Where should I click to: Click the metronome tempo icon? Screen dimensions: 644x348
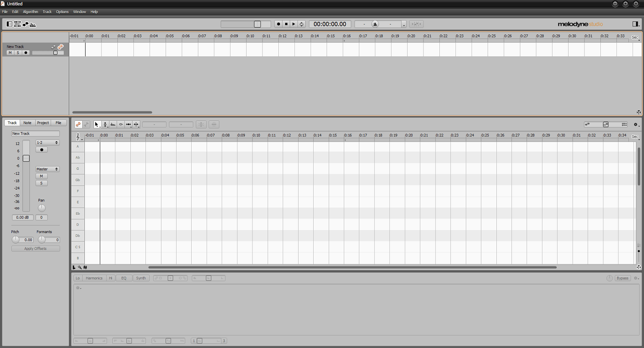click(x=375, y=24)
